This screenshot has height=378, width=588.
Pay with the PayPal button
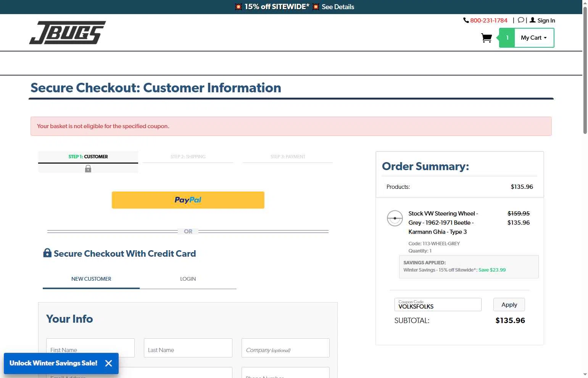(188, 200)
